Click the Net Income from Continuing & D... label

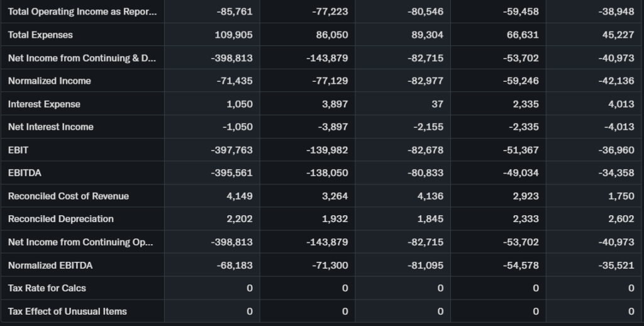81,58
